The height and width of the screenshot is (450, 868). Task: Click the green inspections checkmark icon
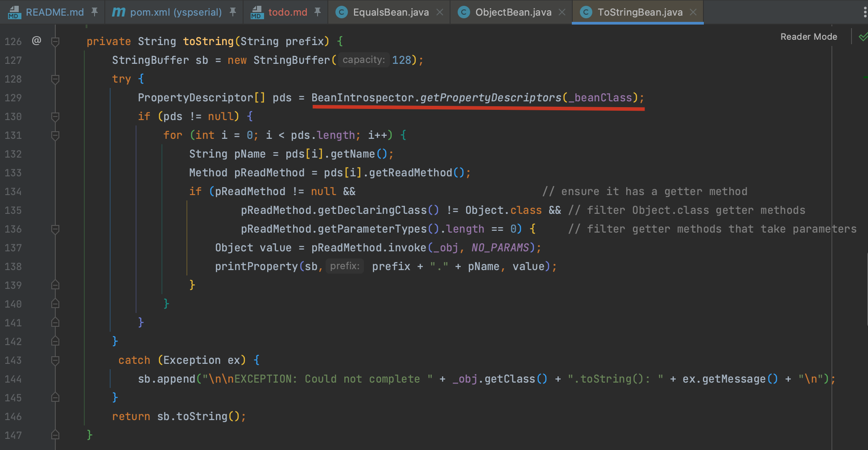click(x=863, y=37)
